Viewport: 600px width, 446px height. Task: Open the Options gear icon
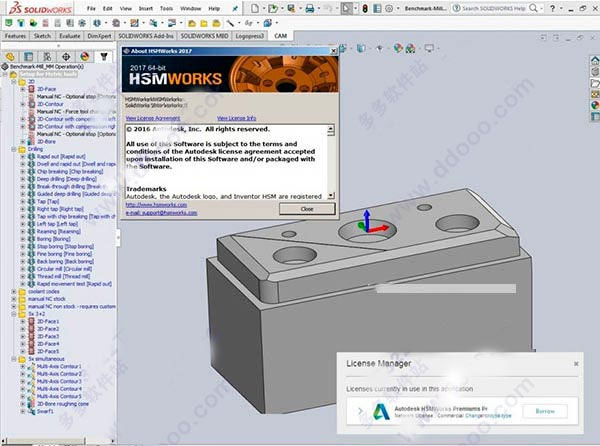click(389, 8)
